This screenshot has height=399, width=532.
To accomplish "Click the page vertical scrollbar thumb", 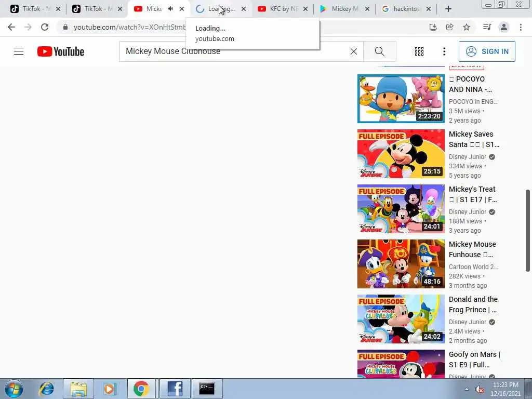I will [528, 231].
